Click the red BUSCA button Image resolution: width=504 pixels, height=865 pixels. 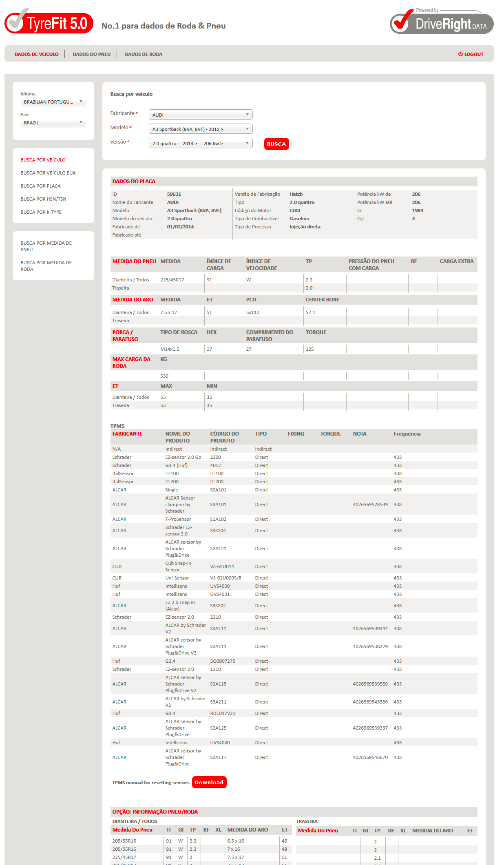tap(276, 144)
